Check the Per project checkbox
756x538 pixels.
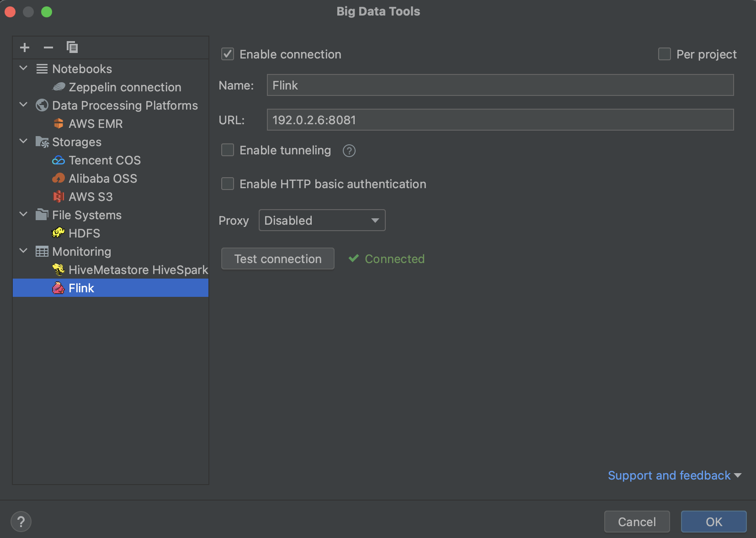664,54
